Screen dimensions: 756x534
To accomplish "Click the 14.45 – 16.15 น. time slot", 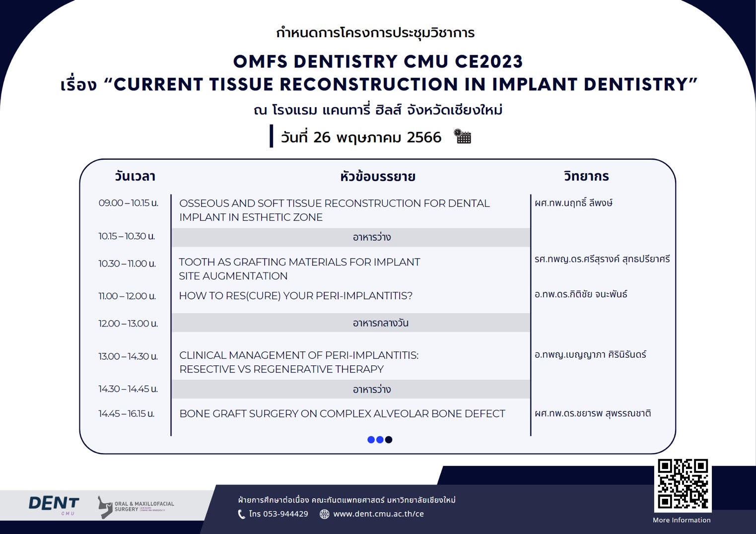I will click(126, 414).
